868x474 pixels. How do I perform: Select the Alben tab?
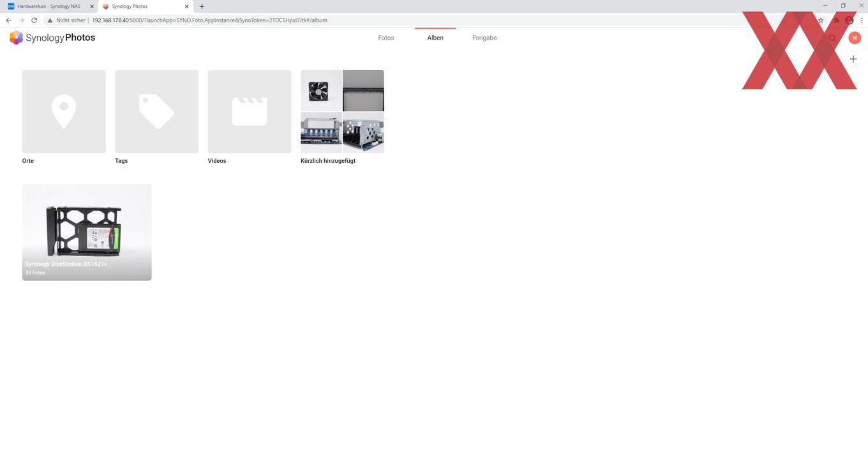click(x=435, y=38)
